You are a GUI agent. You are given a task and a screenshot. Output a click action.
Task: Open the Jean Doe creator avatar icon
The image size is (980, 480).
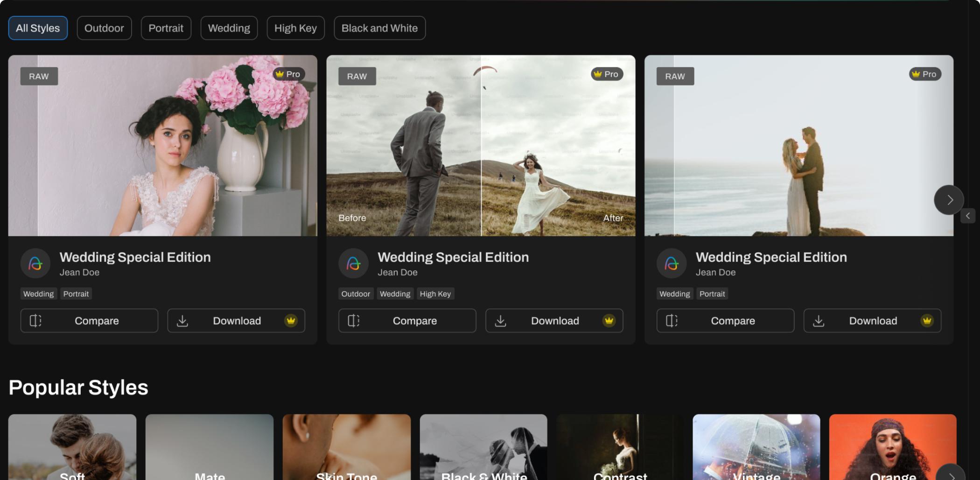[35, 263]
